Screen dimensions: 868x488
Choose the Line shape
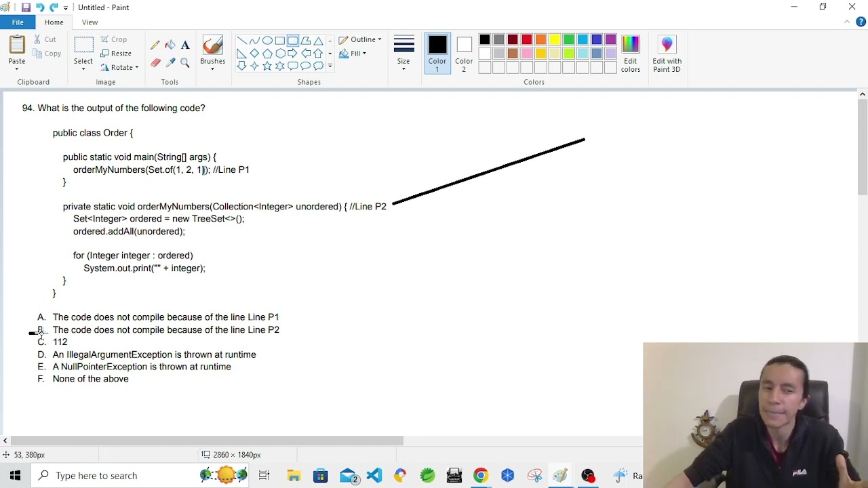click(241, 41)
